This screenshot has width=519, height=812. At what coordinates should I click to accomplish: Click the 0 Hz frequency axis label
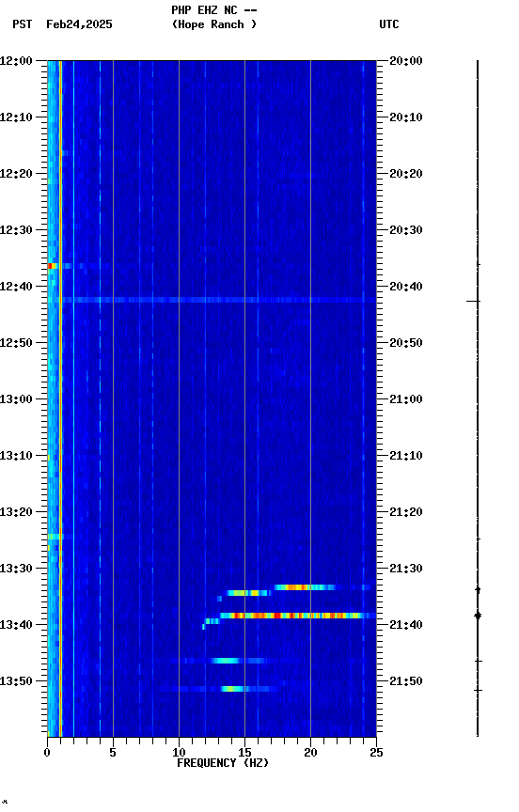pyautogui.click(x=47, y=753)
